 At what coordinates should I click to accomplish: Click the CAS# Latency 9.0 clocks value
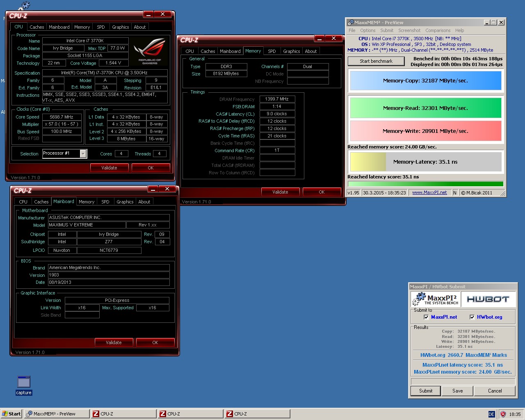click(x=277, y=114)
